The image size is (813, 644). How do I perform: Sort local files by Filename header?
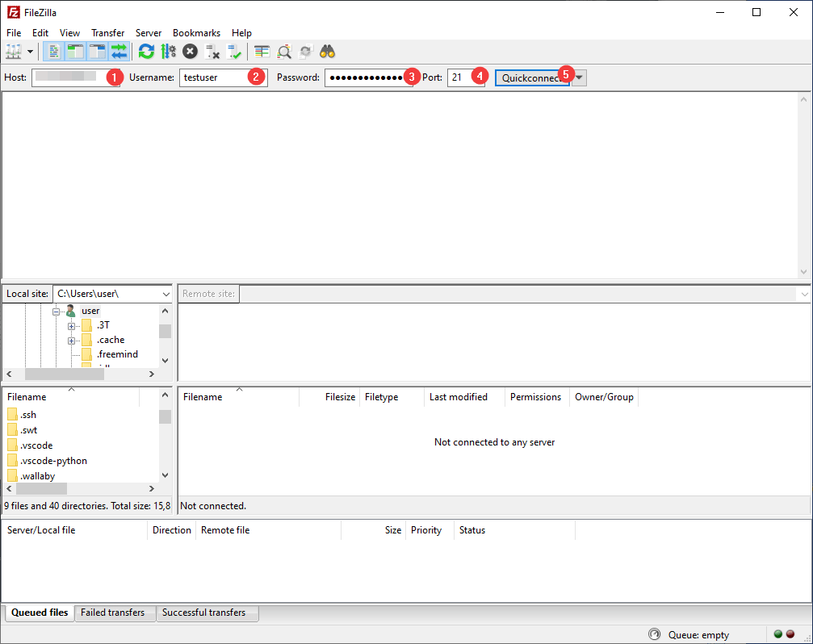tap(72, 397)
